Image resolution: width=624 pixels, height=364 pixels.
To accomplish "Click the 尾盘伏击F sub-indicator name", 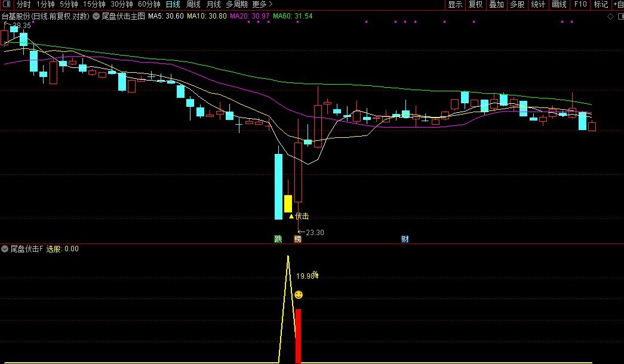I will pos(27,249).
